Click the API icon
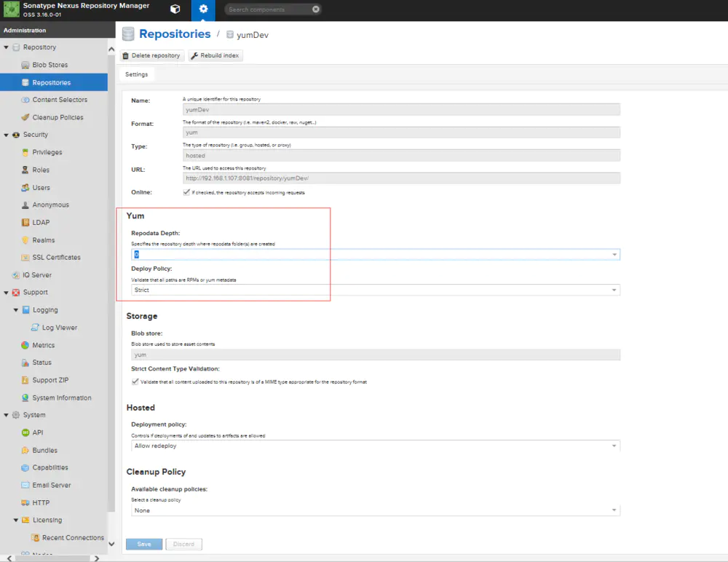The height and width of the screenshot is (562, 728). pos(25,432)
